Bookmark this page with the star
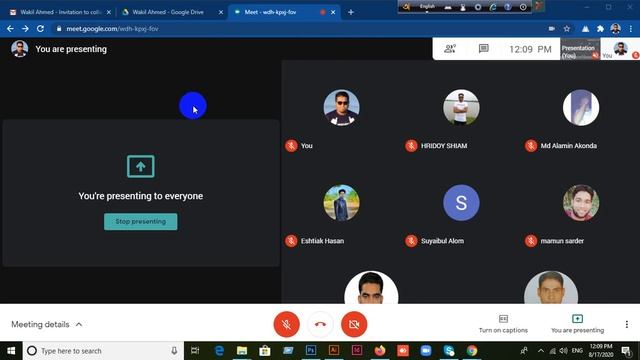The image size is (640, 360). click(x=567, y=29)
